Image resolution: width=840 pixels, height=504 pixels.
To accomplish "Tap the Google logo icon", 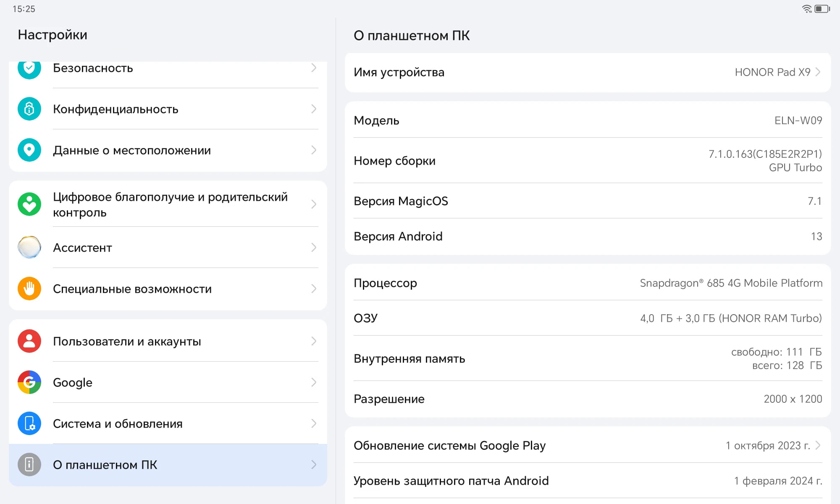I will pos(29,382).
